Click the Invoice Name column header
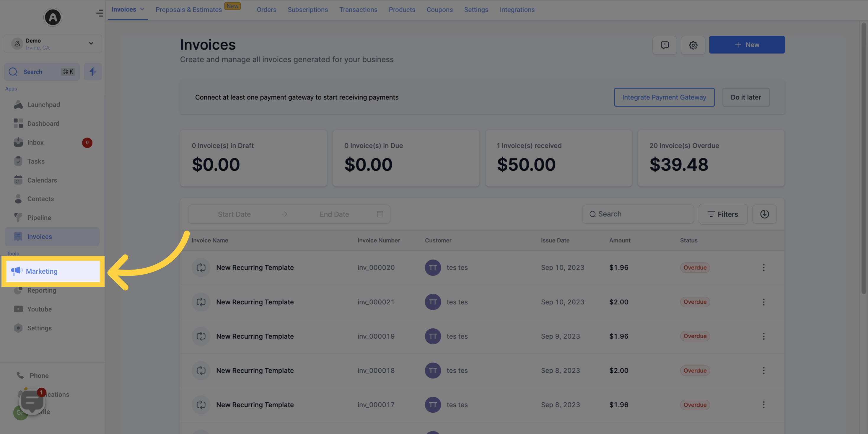The height and width of the screenshot is (434, 868). click(x=210, y=240)
